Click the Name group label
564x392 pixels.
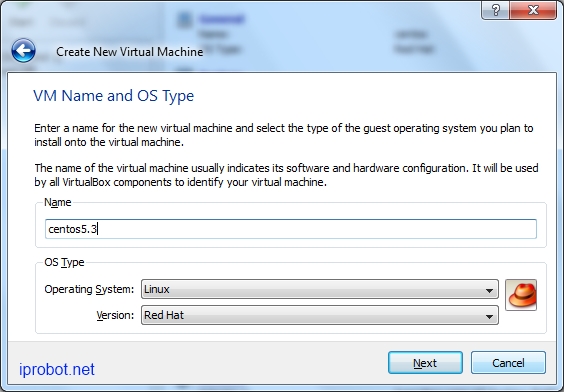[x=58, y=202]
